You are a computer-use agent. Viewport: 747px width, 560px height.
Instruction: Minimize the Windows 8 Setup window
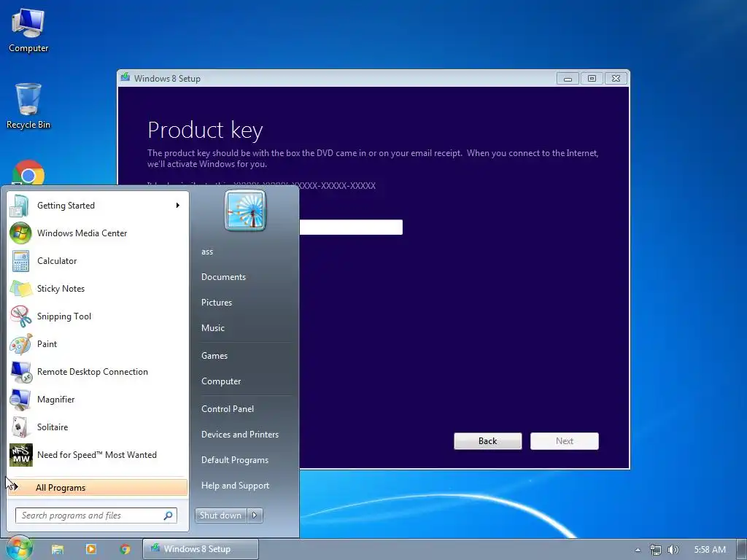click(x=568, y=78)
